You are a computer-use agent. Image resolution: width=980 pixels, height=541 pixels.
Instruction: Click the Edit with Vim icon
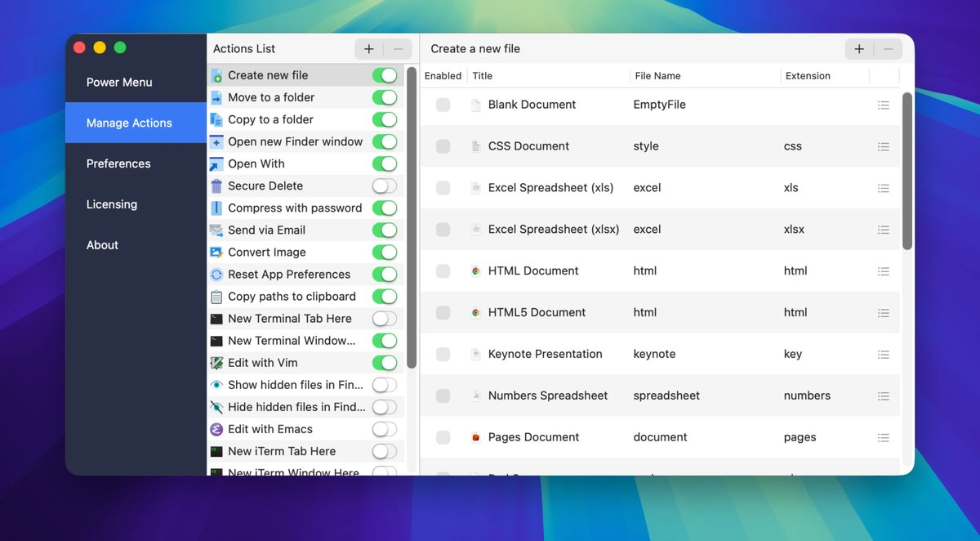point(216,363)
